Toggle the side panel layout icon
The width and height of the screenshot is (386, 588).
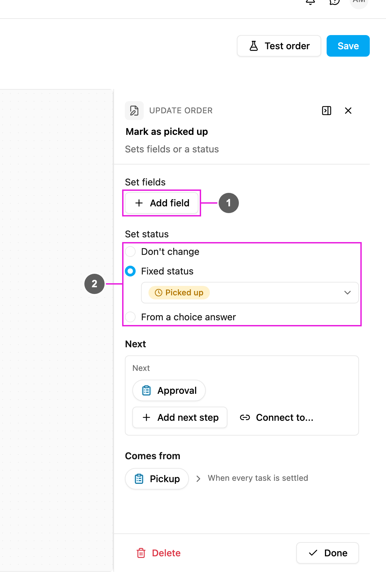(327, 111)
